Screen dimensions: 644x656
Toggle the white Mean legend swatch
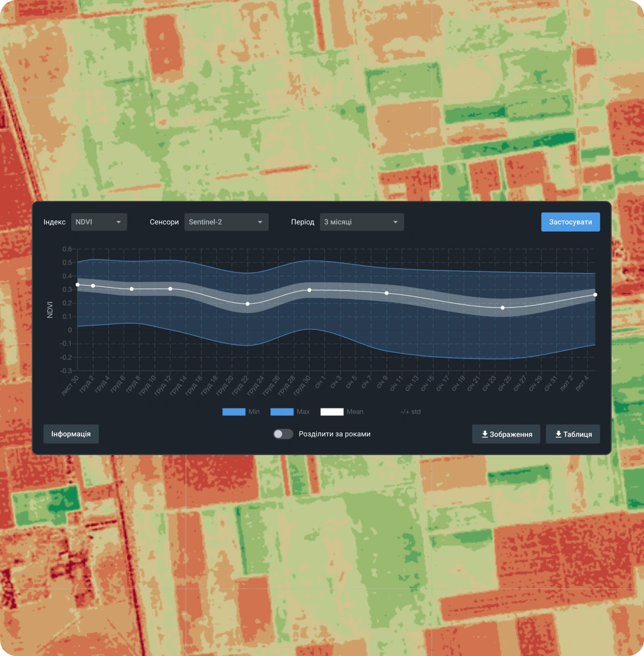click(332, 412)
